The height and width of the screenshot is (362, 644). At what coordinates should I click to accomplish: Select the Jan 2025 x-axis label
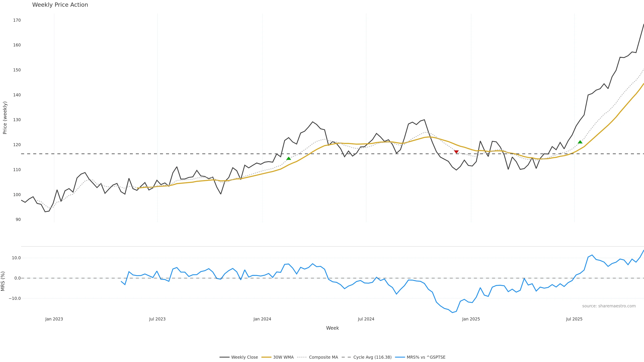(x=471, y=319)
